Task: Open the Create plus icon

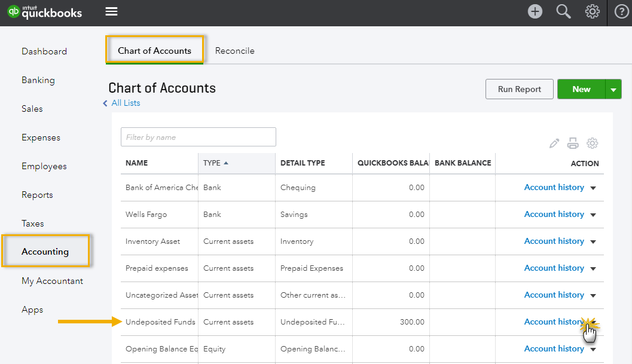Action: pyautogui.click(x=535, y=11)
